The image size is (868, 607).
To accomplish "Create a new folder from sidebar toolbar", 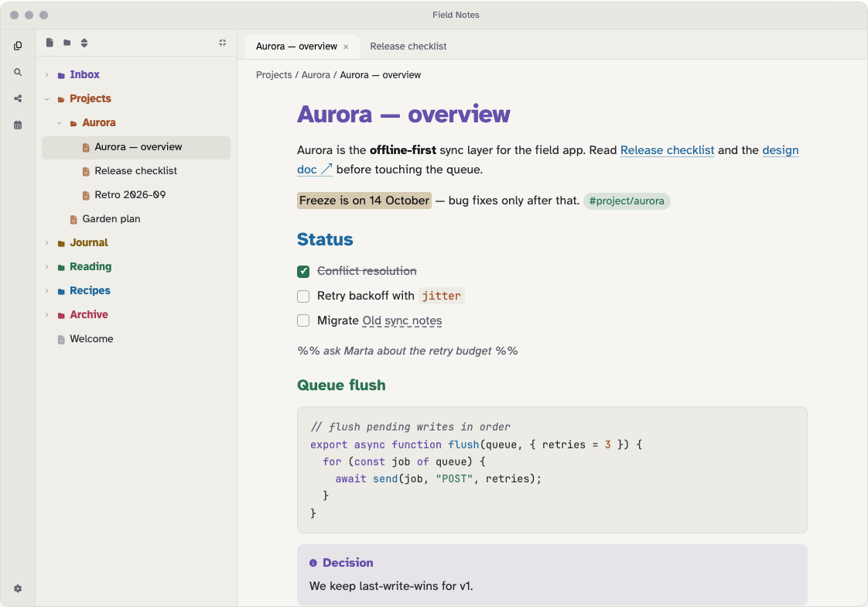I will (67, 43).
